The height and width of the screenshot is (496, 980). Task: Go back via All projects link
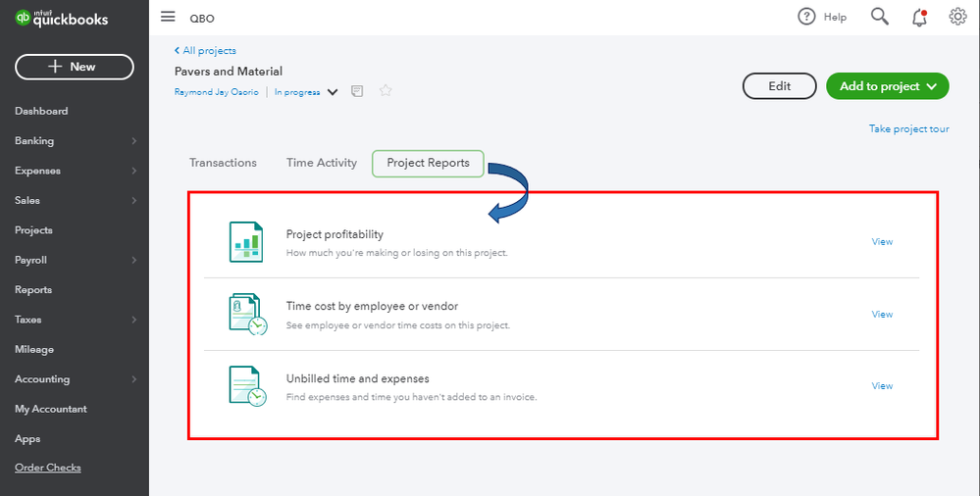coord(205,50)
